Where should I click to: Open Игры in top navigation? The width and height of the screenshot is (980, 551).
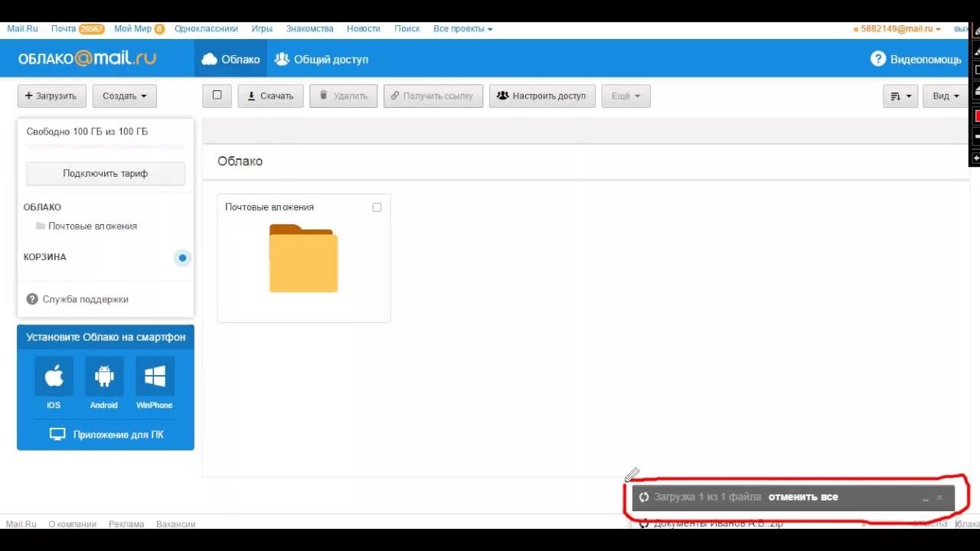[262, 29]
